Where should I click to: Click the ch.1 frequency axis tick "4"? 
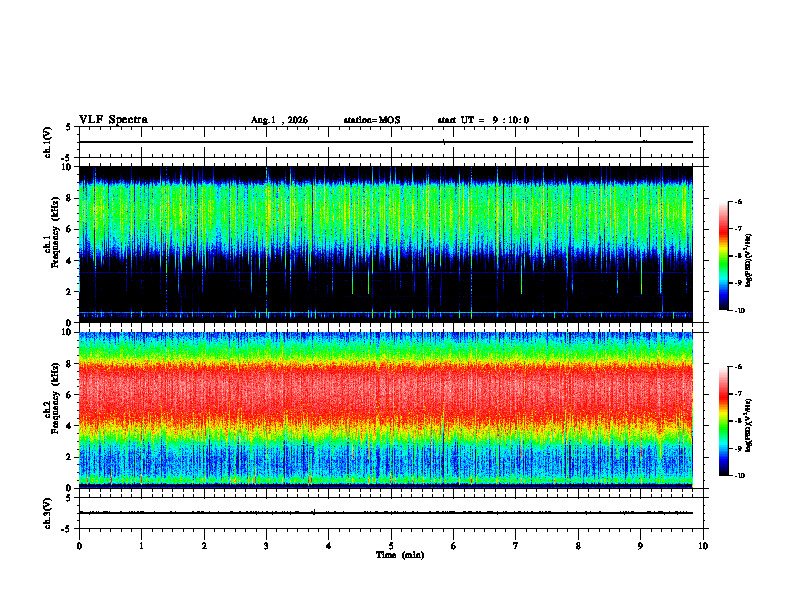pyautogui.click(x=69, y=261)
